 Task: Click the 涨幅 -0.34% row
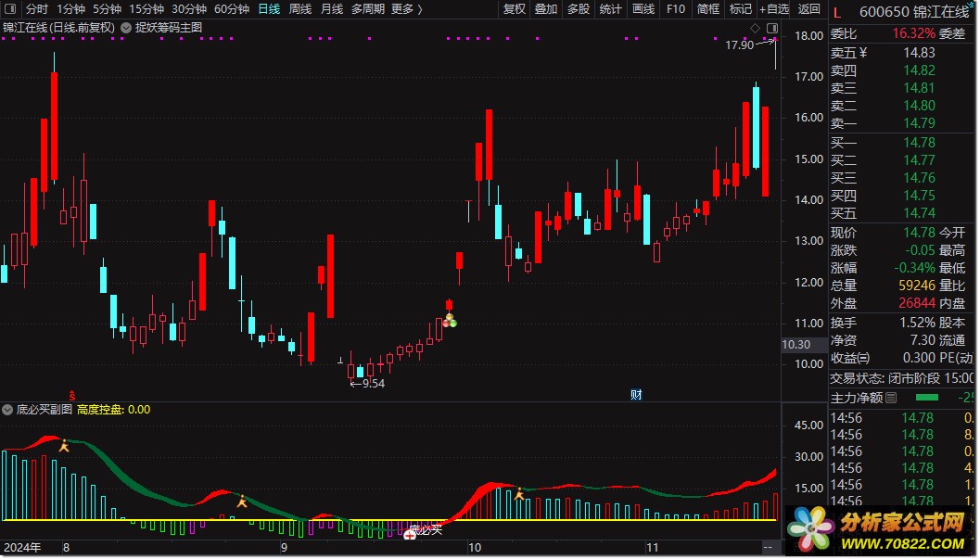coord(883,268)
